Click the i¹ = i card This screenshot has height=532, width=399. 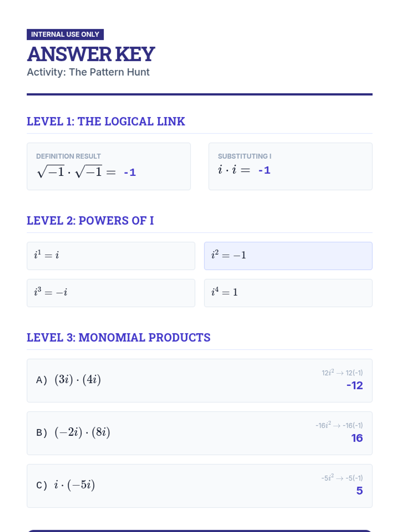[x=111, y=256]
